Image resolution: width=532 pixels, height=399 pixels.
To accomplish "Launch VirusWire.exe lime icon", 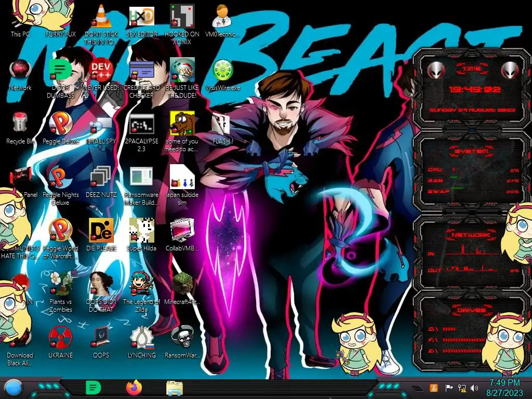I will [222, 75].
